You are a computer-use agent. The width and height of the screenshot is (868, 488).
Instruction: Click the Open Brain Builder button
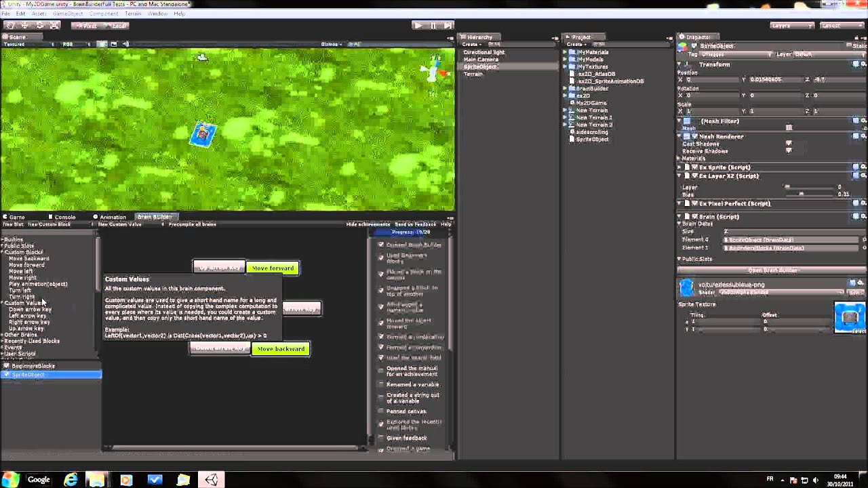[x=772, y=270]
